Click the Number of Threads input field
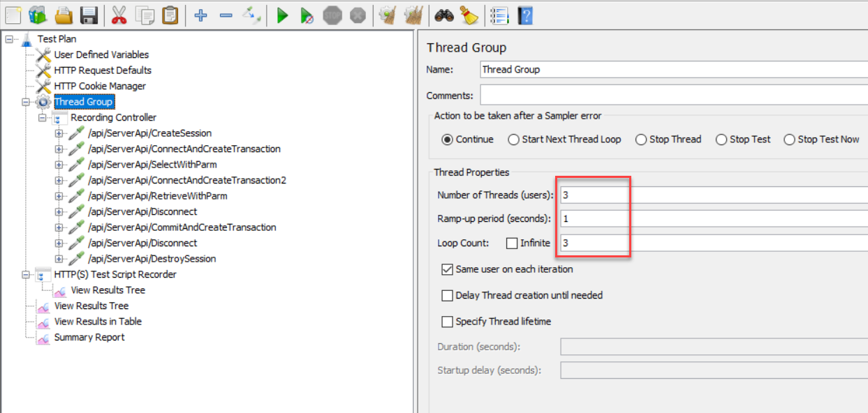Viewport: 868px width, 413px height. point(712,195)
